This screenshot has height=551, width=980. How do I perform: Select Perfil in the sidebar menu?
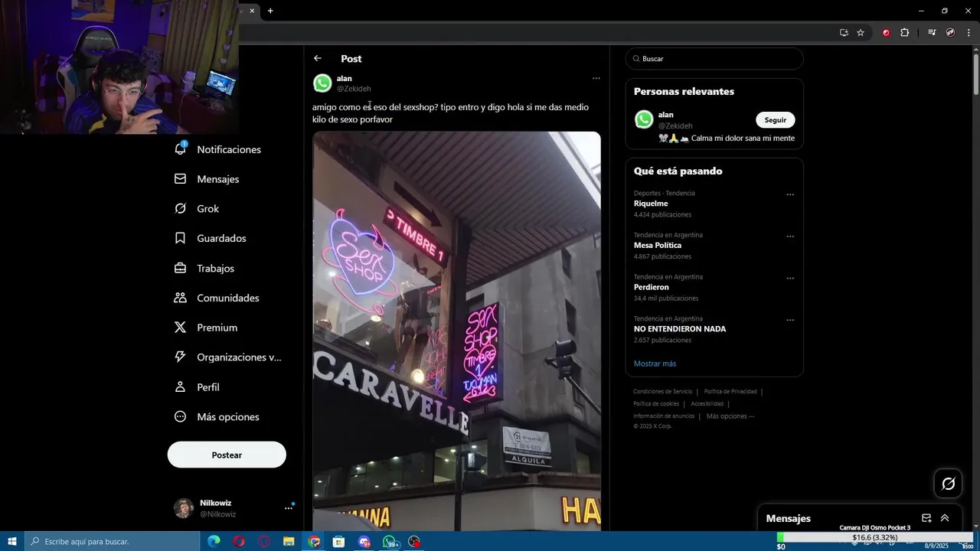tap(208, 387)
